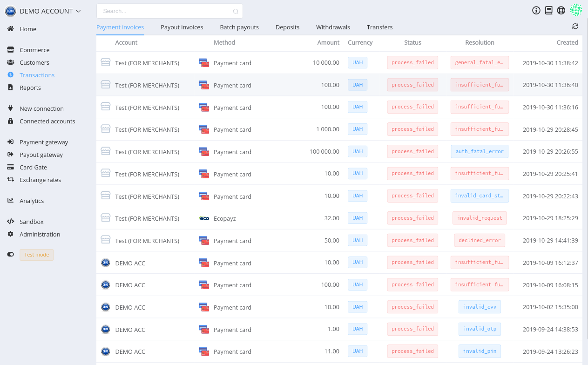Click the Analytics chart icon in sidebar
Image resolution: width=588 pixels, height=365 pixels.
point(10,201)
